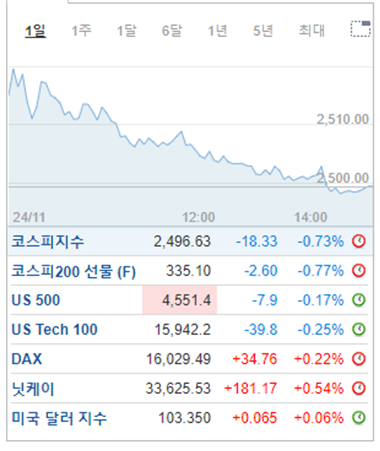This screenshot has height=451, width=380.
Task: Open the 코스피200 선물 (F) link
Action: pos(74,271)
